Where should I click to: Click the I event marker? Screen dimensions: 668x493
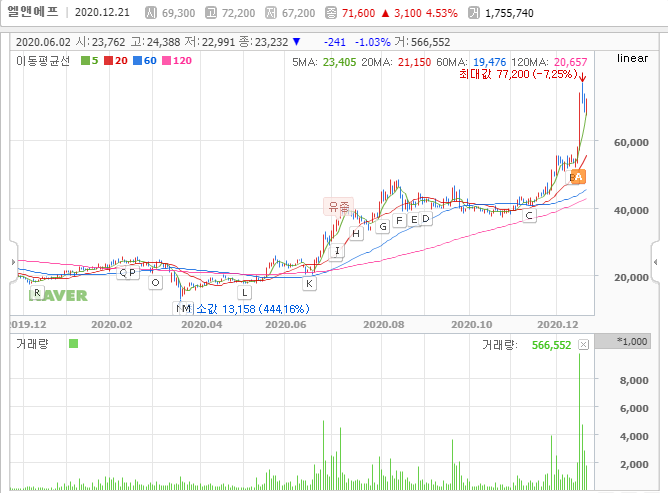coord(337,251)
